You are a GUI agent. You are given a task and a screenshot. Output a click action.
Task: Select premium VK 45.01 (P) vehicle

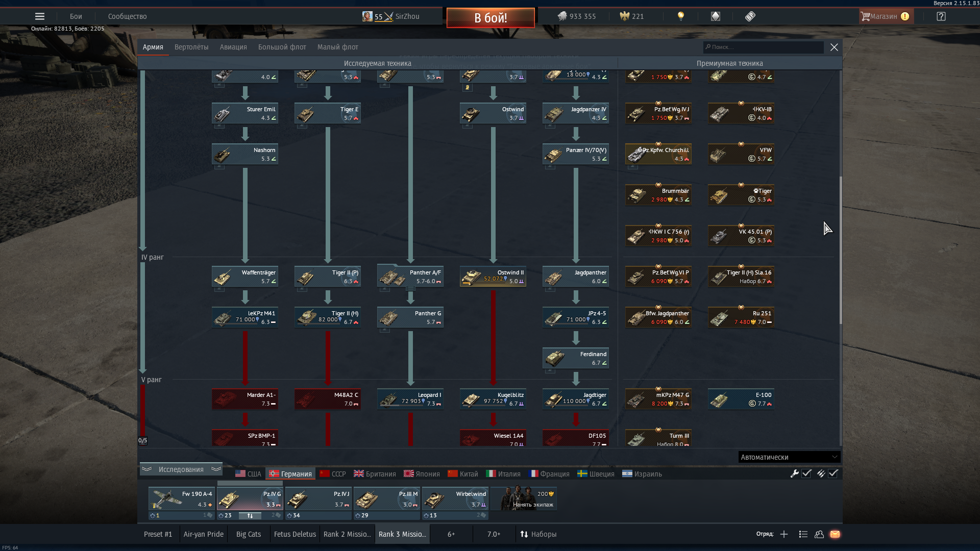741,236
